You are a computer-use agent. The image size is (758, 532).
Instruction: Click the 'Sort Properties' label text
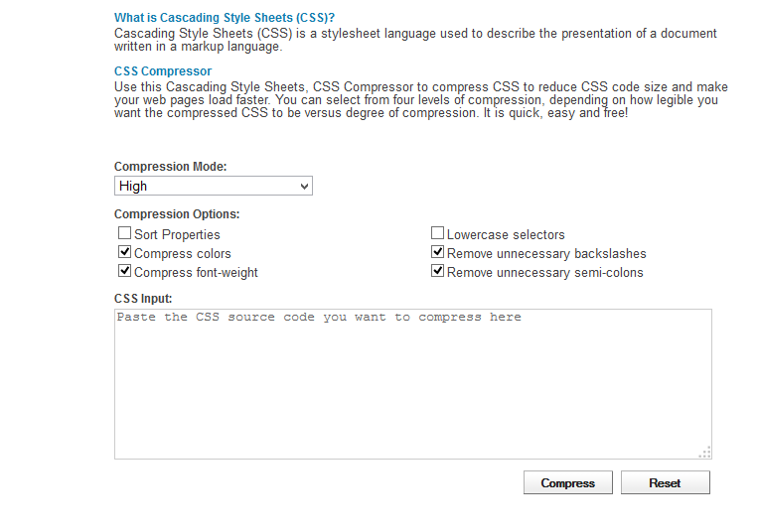[177, 234]
